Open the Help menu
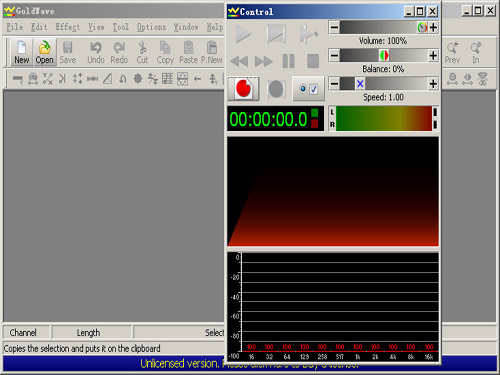 (x=214, y=27)
